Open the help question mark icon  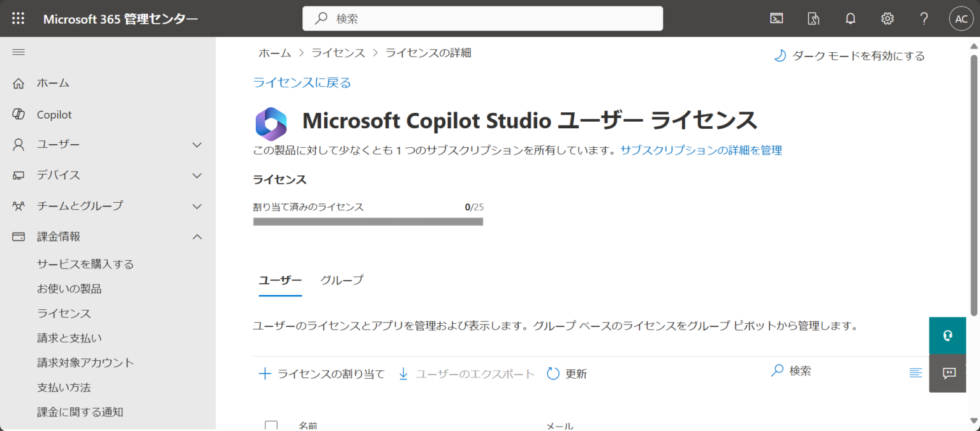click(x=924, y=18)
